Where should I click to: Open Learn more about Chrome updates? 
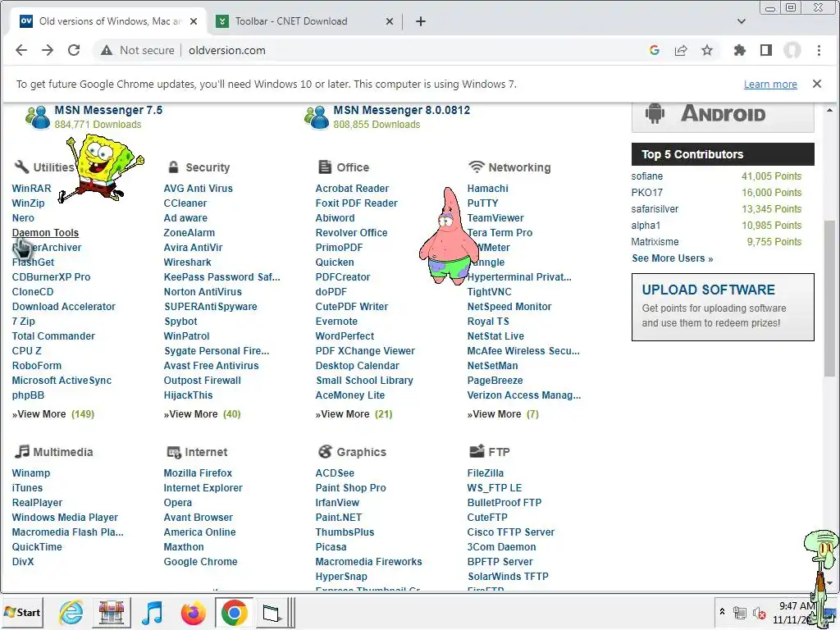point(770,84)
